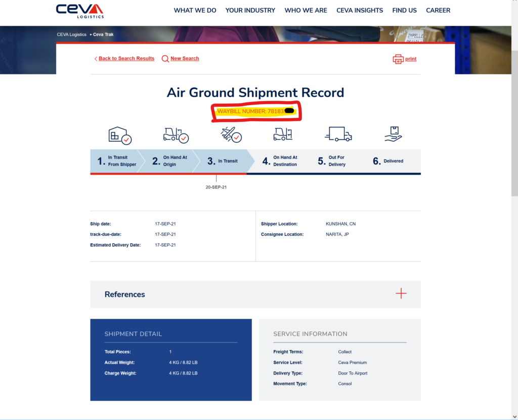
Task: Click the printer icon
Action: [398, 59]
